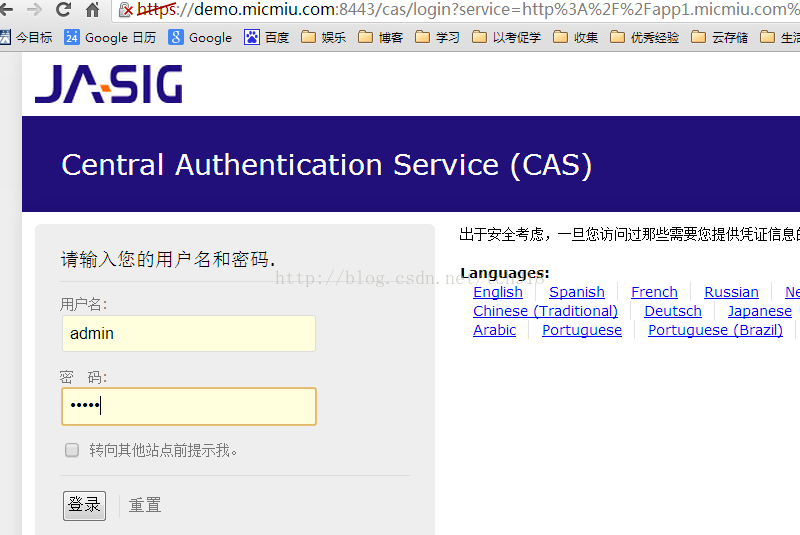Open the Google bookmark
Image resolution: width=800 pixels, height=535 pixels.
click(x=200, y=37)
